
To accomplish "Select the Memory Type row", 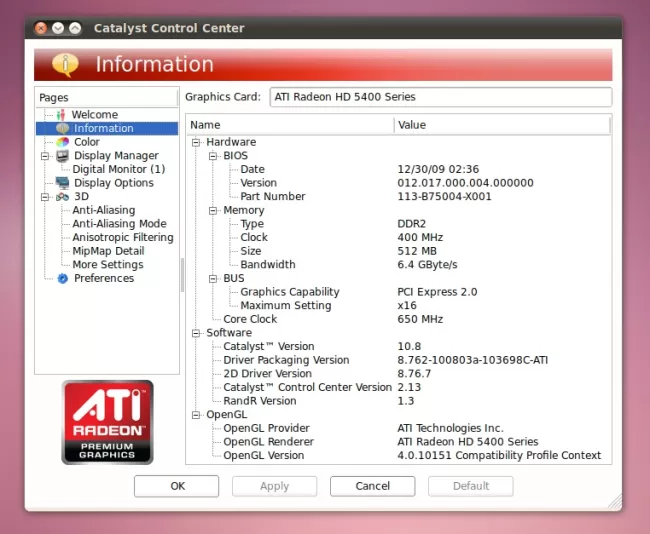I will click(x=399, y=224).
